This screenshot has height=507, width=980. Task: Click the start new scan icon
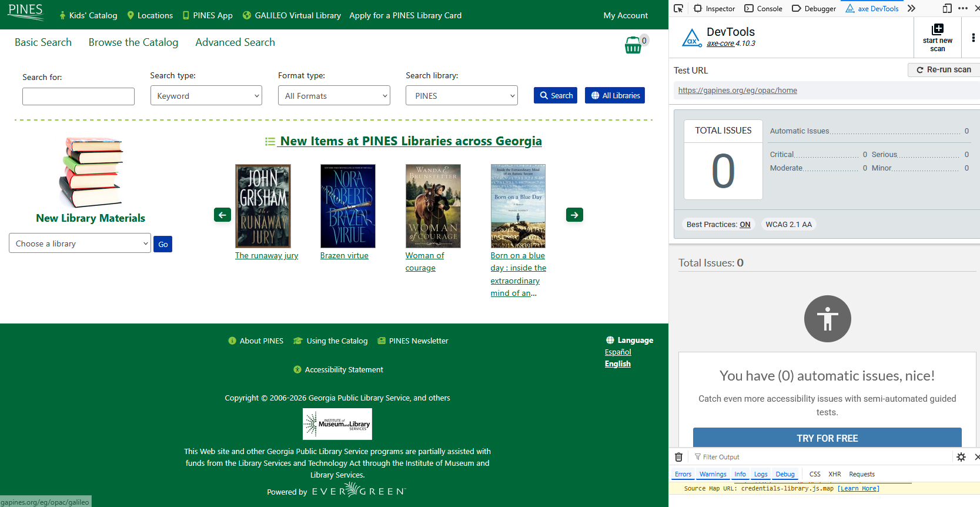pyautogui.click(x=937, y=29)
